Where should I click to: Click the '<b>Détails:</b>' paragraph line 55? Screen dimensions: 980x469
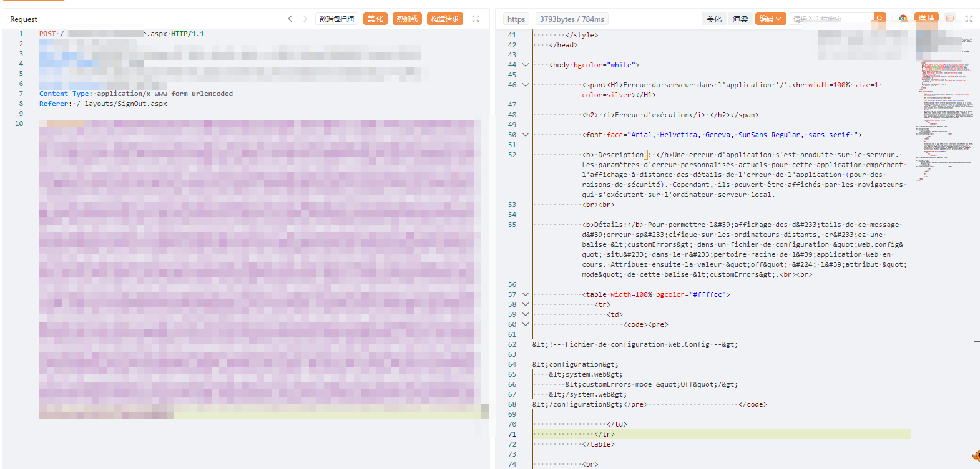click(744, 249)
